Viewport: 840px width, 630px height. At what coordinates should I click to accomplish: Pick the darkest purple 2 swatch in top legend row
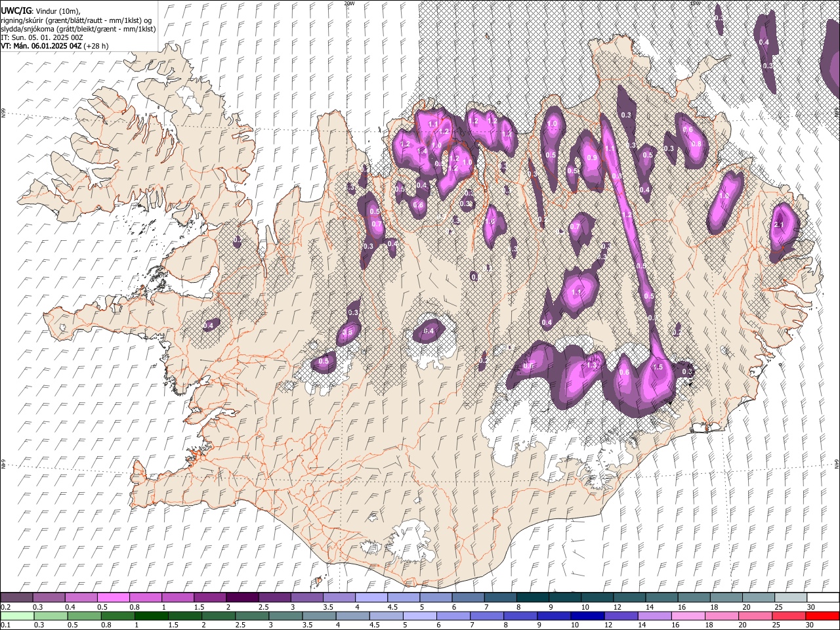242,597
